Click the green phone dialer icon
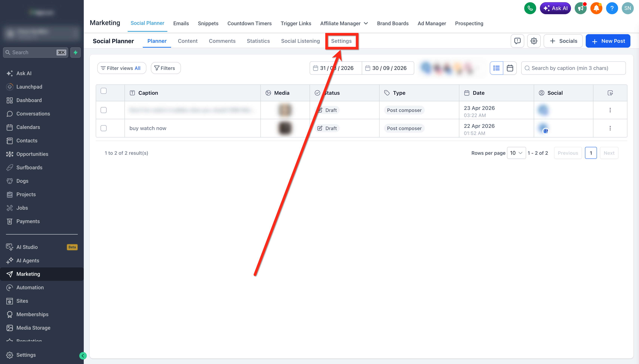Screen dimensions: 639x364 pos(530,8)
